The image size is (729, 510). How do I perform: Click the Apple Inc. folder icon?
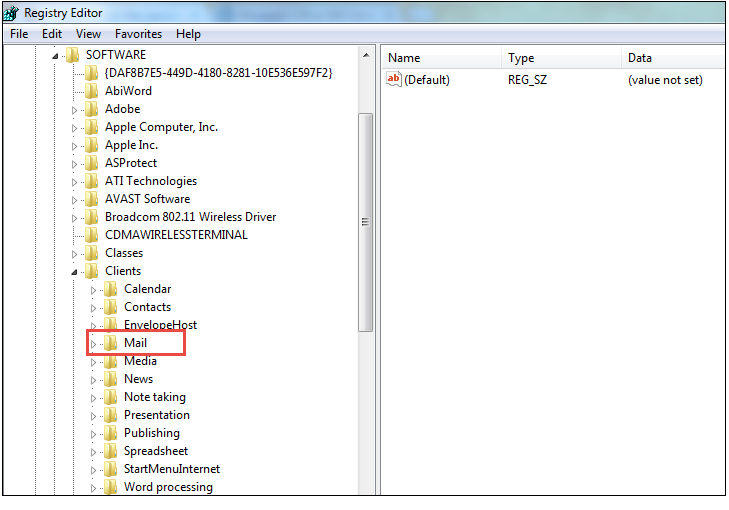click(92, 145)
